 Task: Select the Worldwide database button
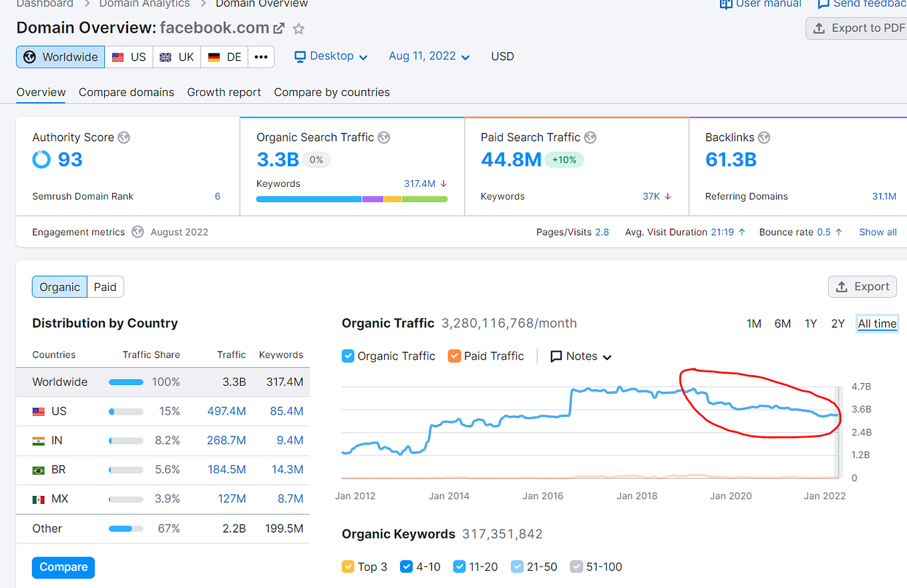pyautogui.click(x=61, y=57)
